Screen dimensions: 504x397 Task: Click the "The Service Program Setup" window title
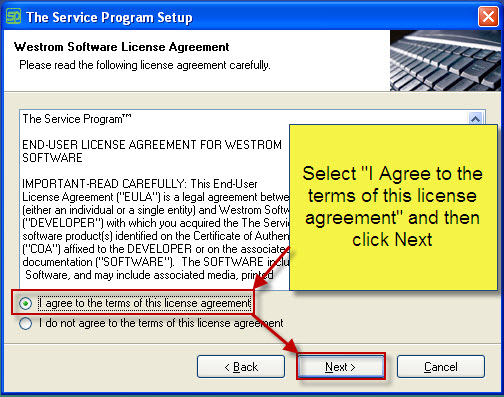pos(109,17)
